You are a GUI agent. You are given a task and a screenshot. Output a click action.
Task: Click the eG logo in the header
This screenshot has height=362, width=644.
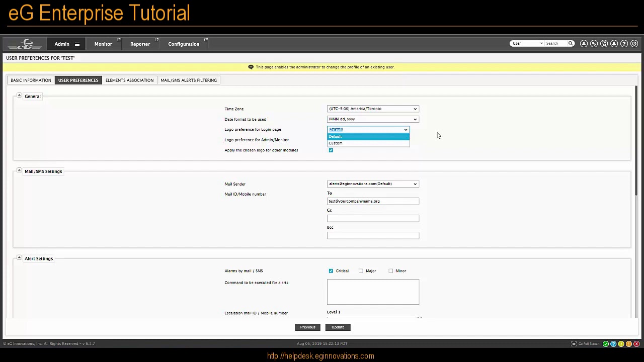click(x=26, y=44)
